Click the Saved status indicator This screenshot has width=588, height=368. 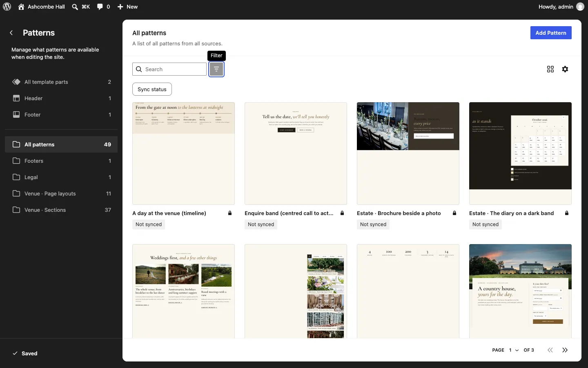coord(25,353)
